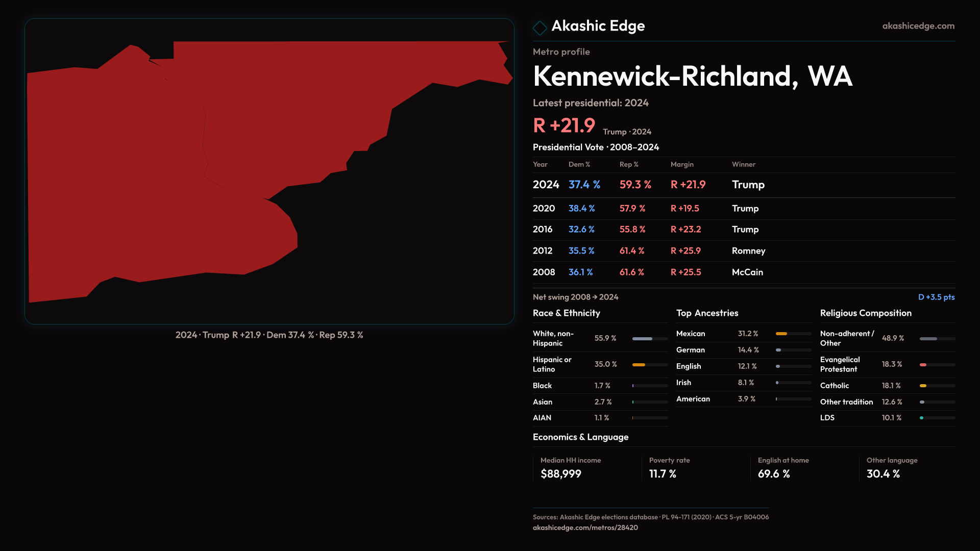980x551 pixels.
Task: Click the Kennewick-Richland, WA title
Action: tap(692, 77)
